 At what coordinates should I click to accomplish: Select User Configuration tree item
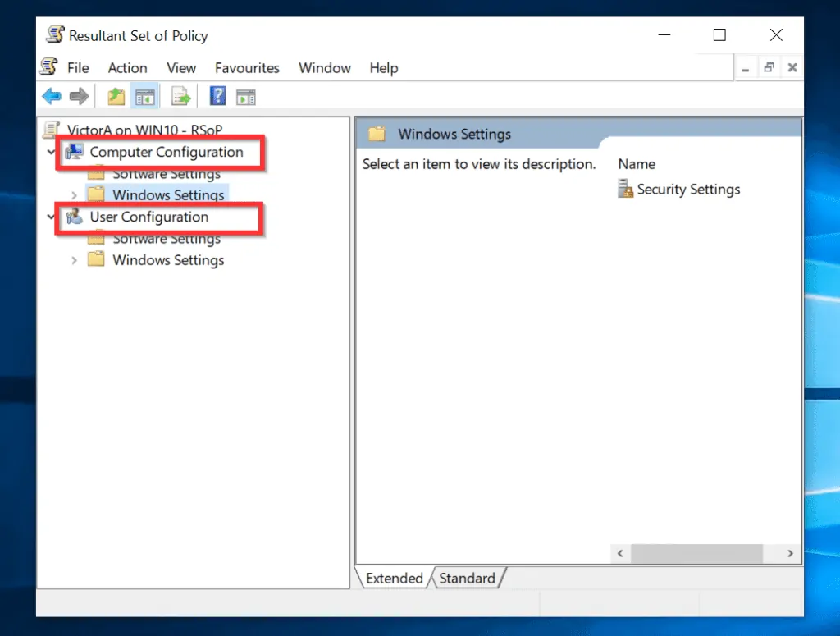tap(149, 217)
